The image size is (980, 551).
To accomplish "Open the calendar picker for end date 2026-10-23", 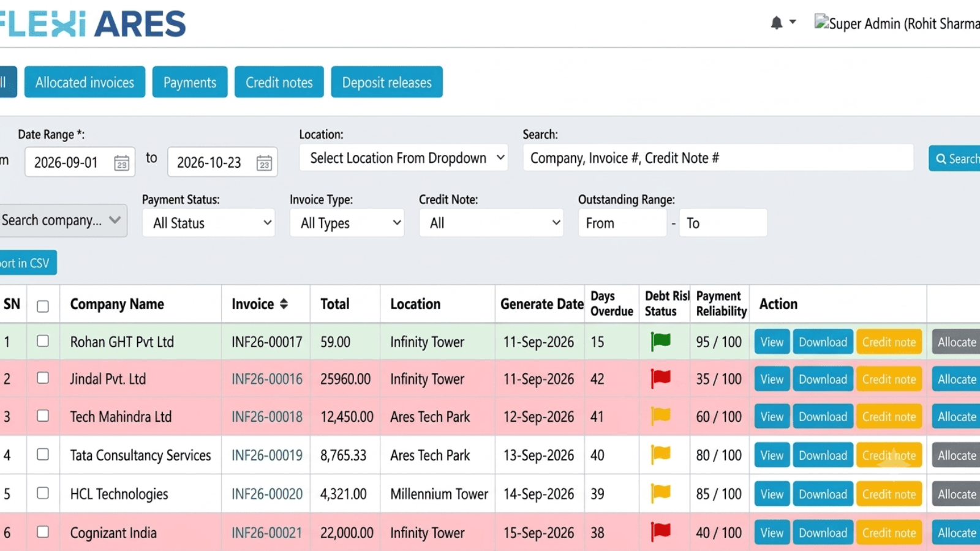I will pyautogui.click(x=264, y=163).
